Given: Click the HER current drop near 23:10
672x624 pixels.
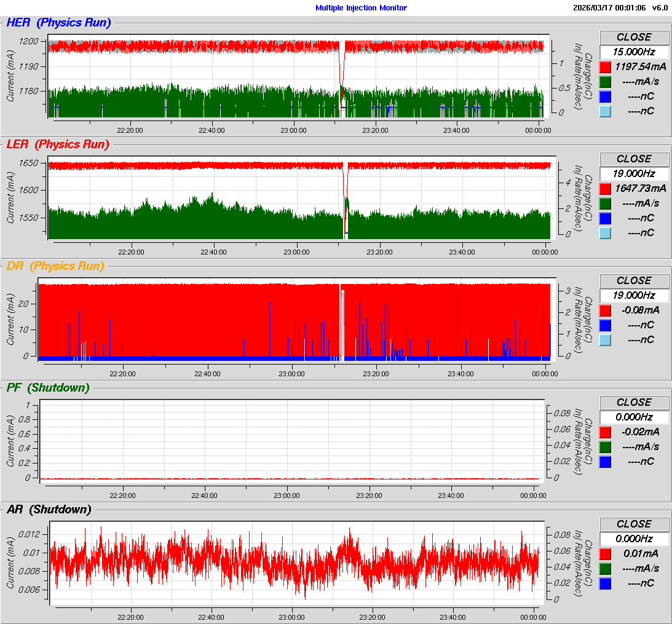Looking at the screenshot, I should point(341,74).
